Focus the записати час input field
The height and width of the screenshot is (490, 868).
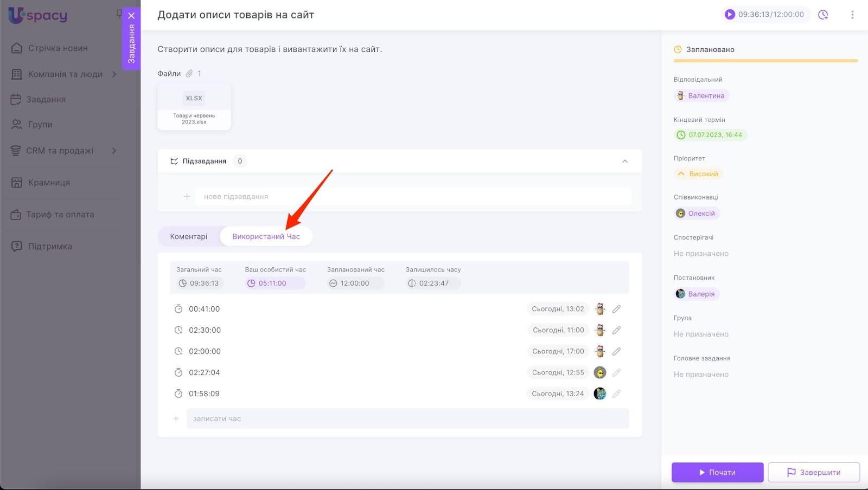[408, 419]
